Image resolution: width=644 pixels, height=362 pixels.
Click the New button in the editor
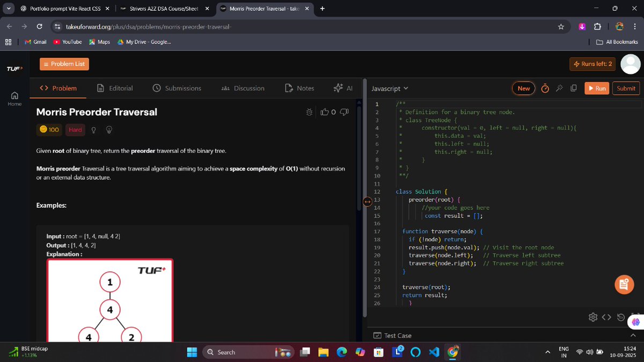tap(524, 88)
